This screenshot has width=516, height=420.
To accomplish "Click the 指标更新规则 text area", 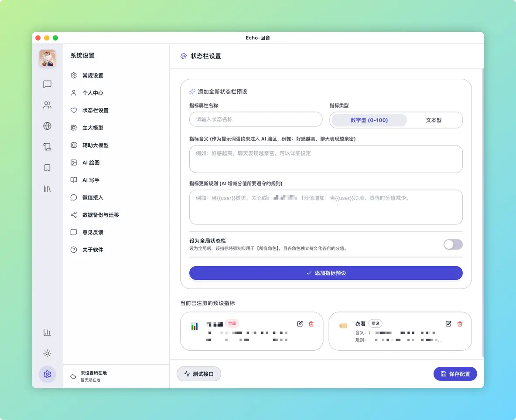I will pyautogui.click(x=326, y=207).
